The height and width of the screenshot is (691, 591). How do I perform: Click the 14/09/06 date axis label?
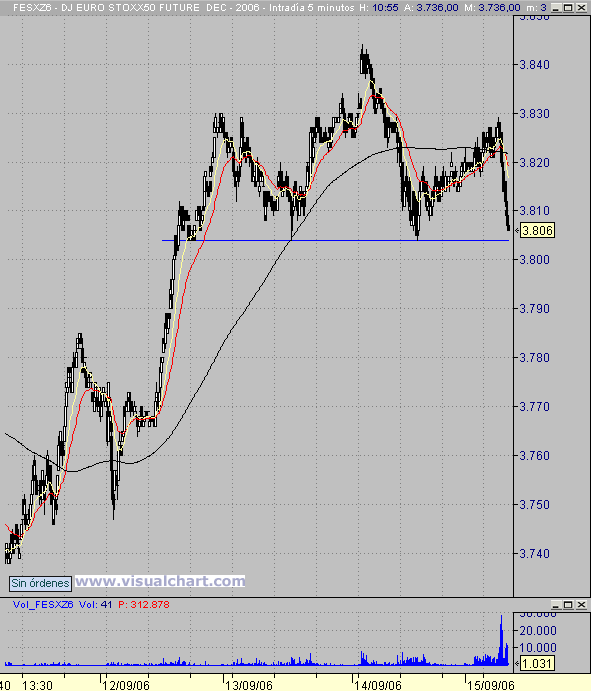[x=378, y=685]
